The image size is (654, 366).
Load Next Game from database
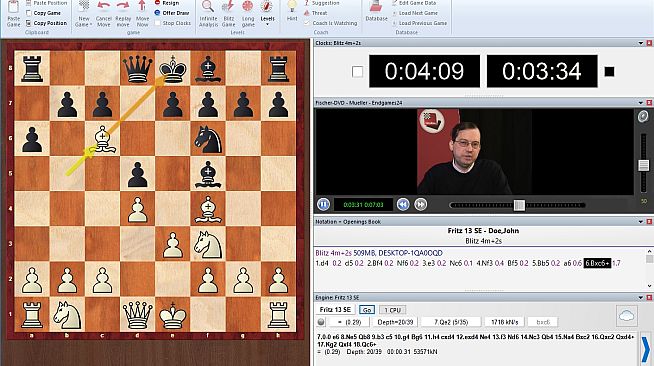[x=415, y=13]
